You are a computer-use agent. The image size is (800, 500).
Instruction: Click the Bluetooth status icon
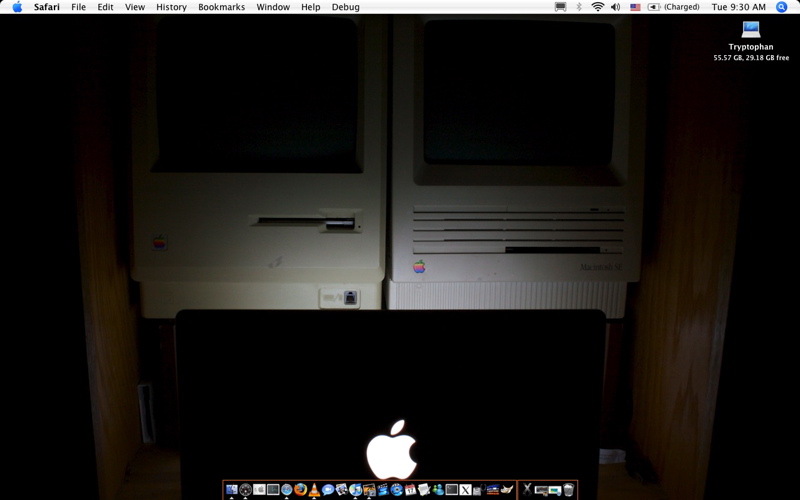(579, 7)
